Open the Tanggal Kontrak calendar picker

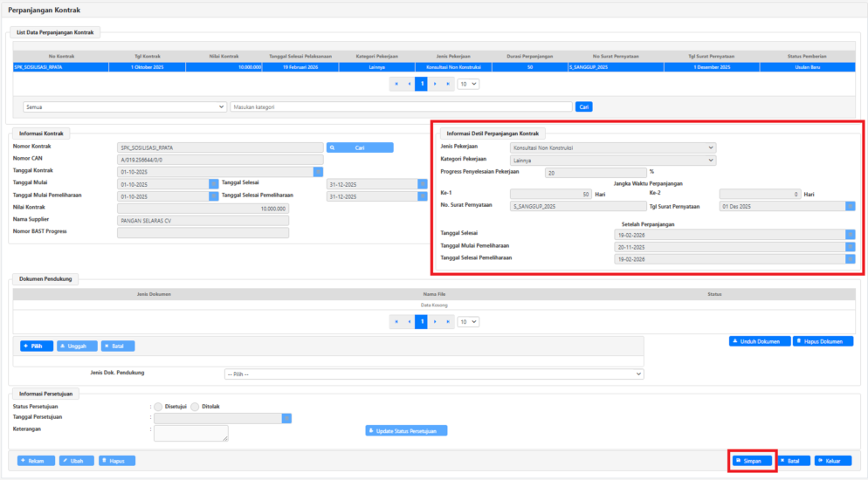[318, 172]
